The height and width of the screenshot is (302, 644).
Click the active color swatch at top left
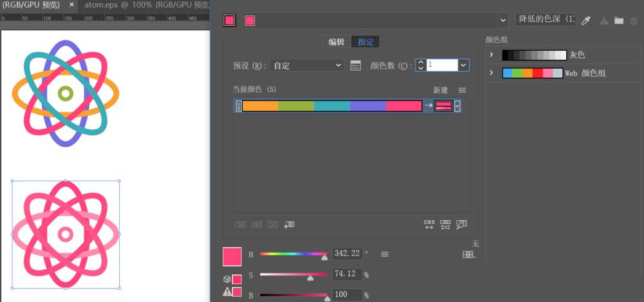click(230, 21)
